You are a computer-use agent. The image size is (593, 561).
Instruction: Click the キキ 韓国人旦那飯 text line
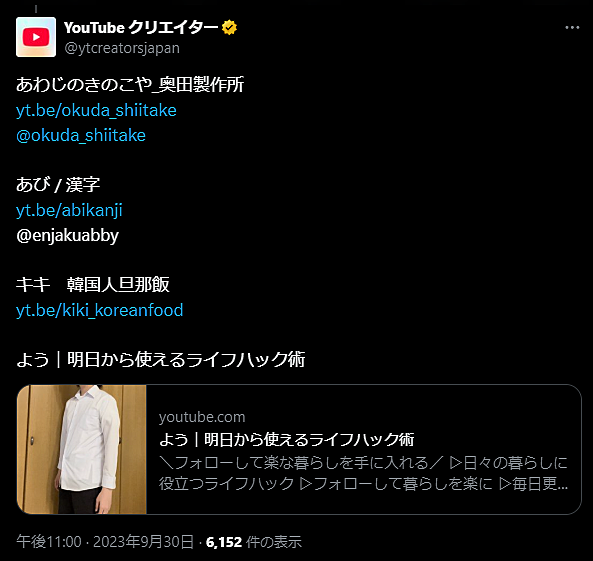pos(93,284)
